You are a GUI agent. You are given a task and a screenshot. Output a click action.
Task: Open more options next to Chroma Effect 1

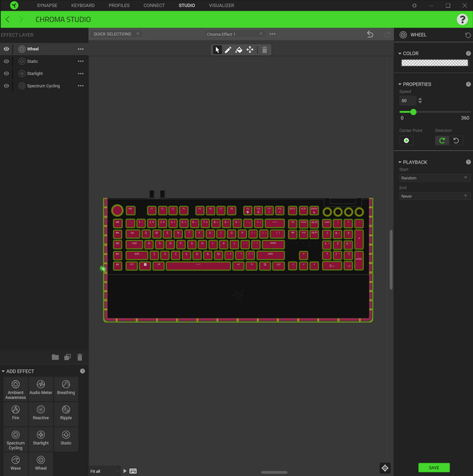[273, 34]
